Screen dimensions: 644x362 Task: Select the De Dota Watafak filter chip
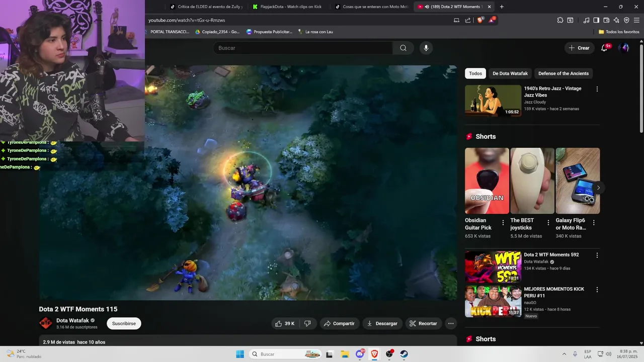tap(510, 73)
